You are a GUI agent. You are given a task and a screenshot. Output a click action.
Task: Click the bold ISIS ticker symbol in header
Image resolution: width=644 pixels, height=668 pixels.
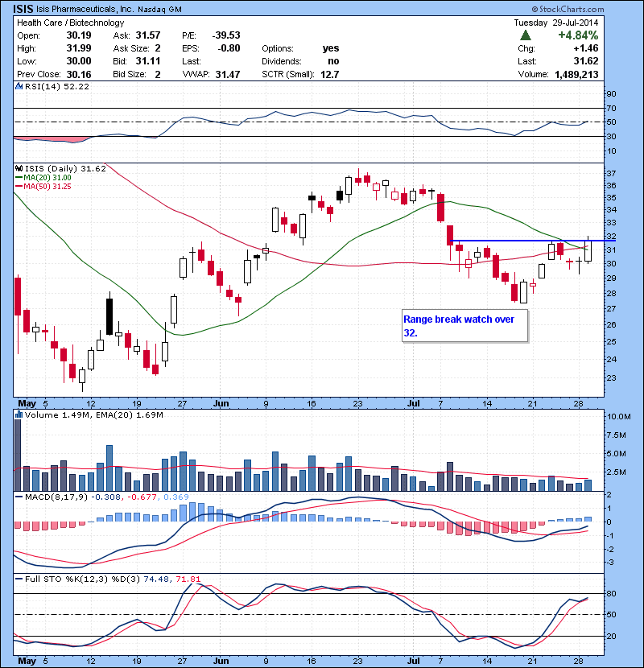(x=23, y=9)
